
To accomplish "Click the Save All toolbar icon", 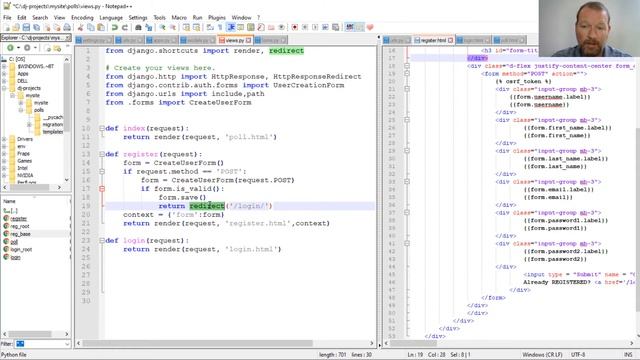I will [x=36, y=27].
